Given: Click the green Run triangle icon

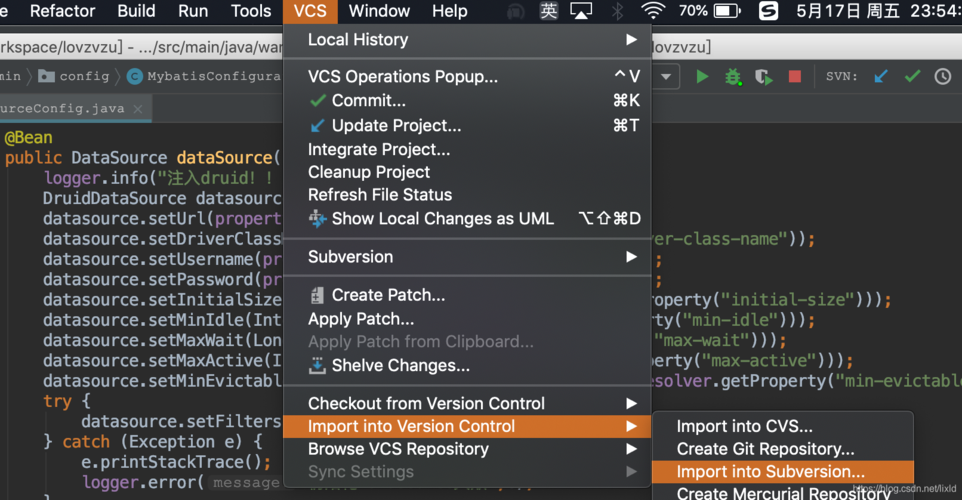Looking at the screenshot, I should (702, 77).
